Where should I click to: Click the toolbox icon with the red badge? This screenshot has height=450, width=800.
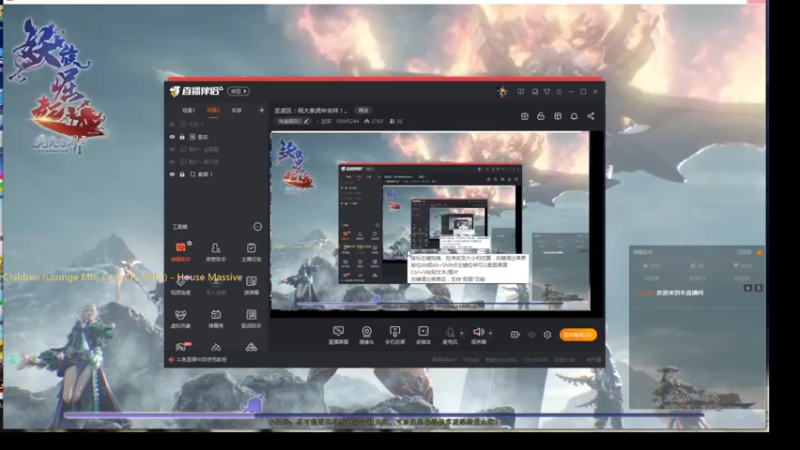(x=182, y=347)
